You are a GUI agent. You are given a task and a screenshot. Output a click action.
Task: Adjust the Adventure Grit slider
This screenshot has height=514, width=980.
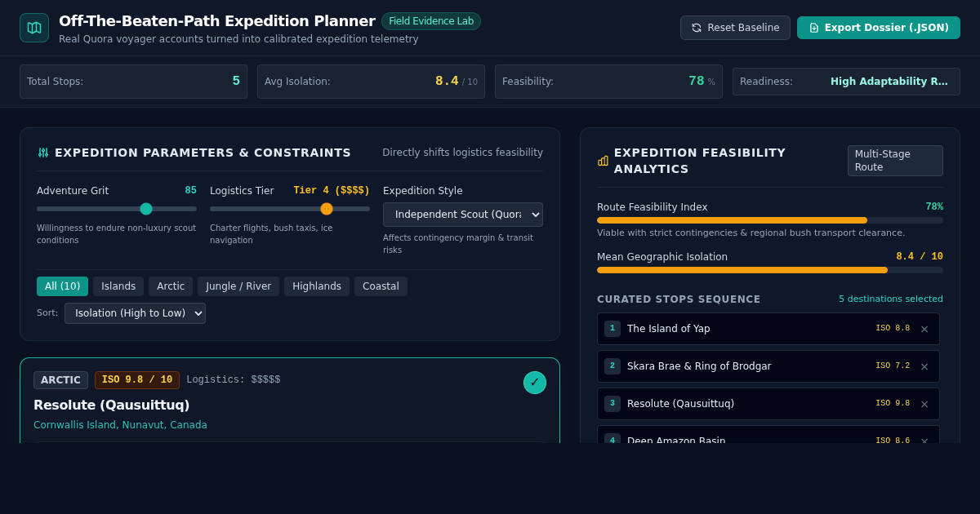117,209
